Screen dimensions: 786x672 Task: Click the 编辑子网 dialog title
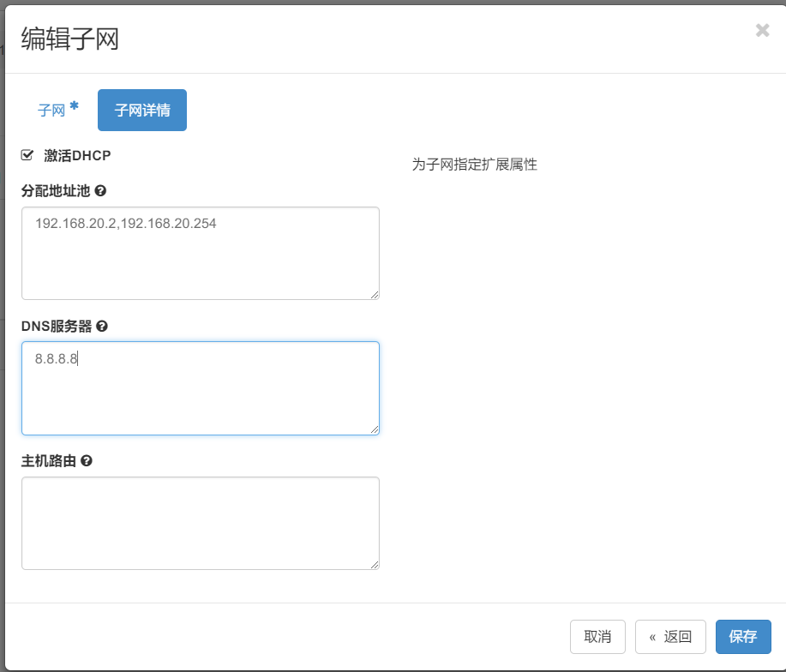pyautogui.click(x=69, y=39)
